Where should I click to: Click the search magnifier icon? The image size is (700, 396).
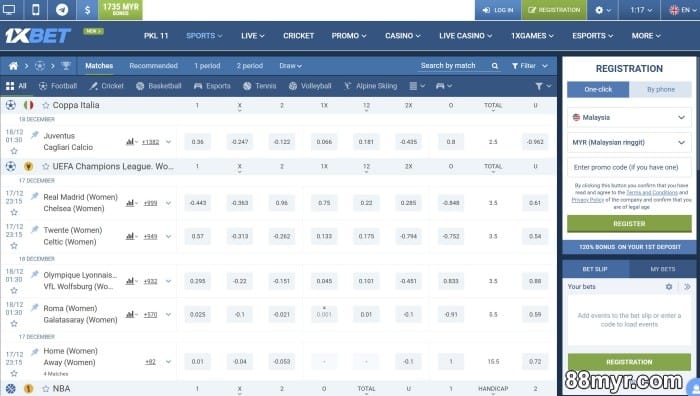(495, 66)
